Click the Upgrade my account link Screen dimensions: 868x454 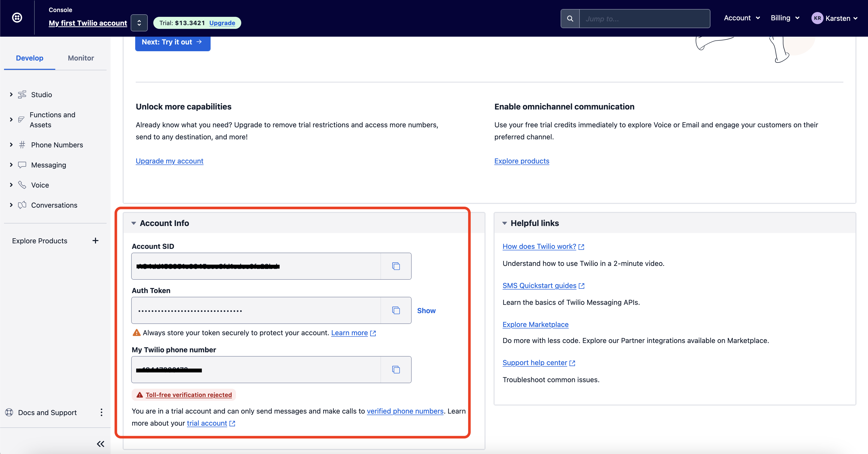[169, 160]
